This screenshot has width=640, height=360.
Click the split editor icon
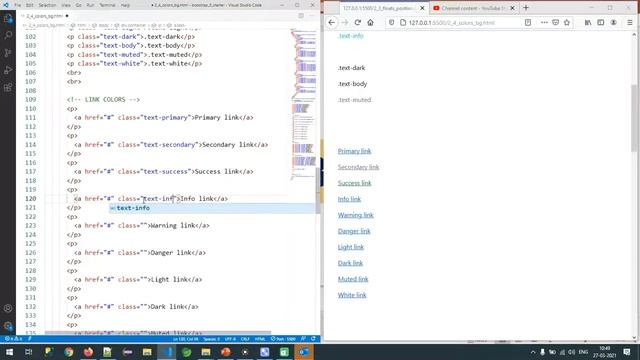301,16
